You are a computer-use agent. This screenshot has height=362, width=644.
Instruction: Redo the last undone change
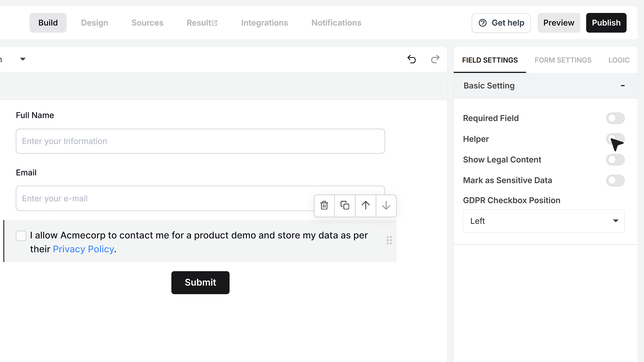click(435, 59)
